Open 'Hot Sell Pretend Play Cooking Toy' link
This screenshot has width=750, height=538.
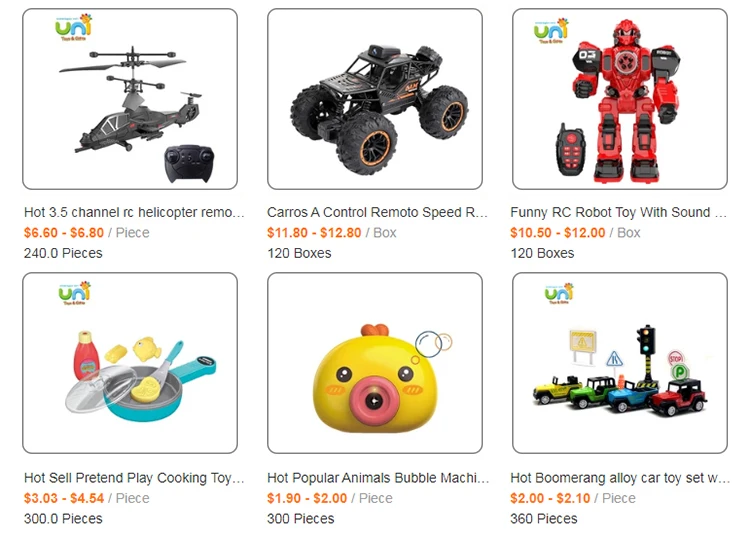coord(134,478)
